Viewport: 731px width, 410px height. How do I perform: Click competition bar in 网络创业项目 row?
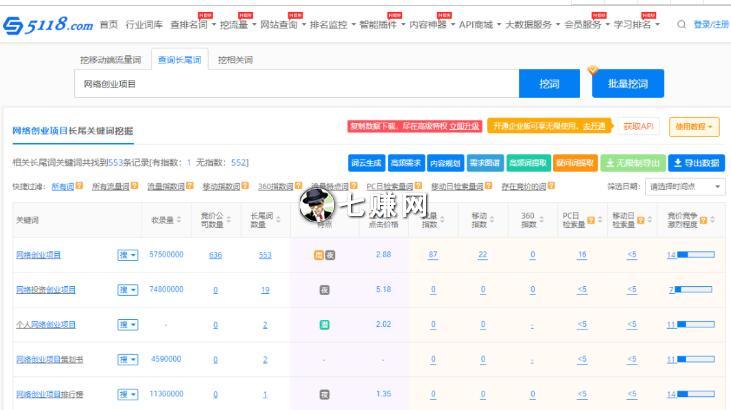[696, 255]
